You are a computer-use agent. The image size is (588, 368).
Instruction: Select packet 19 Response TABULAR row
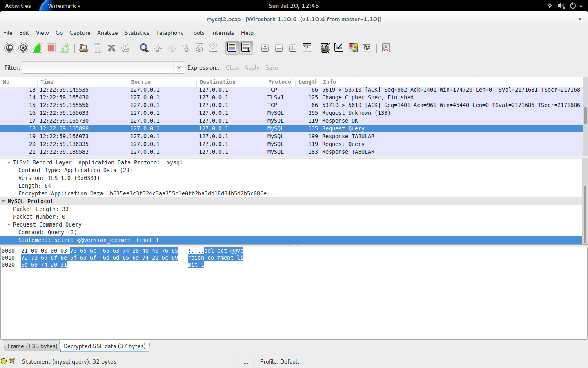point(291,136)
